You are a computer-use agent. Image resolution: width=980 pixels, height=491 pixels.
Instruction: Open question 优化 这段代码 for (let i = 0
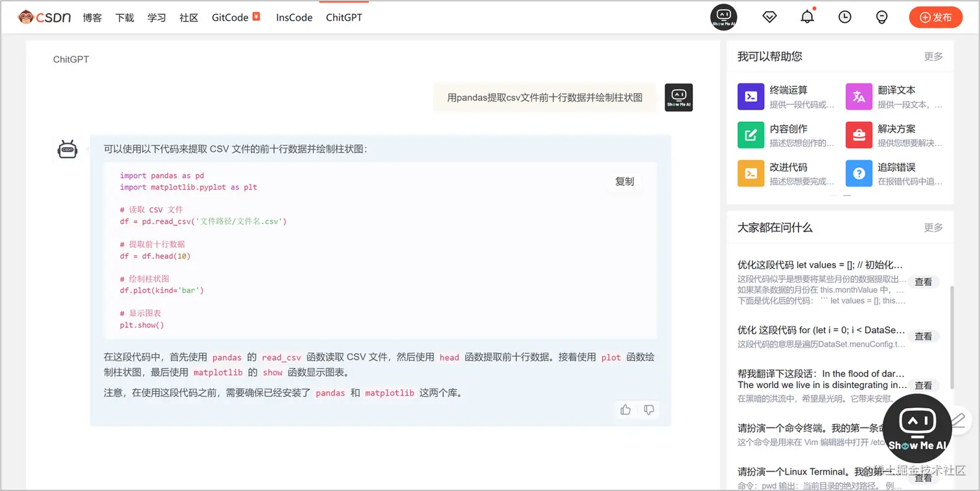821,330
